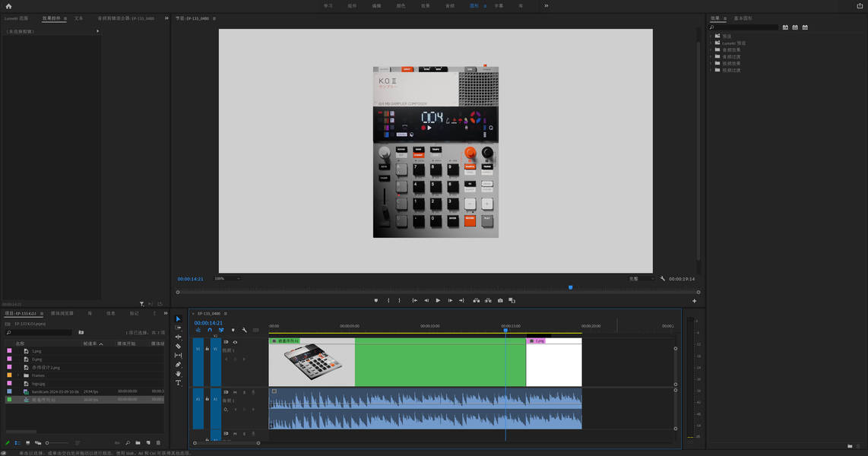This screenshot has height=456, width=868.
Task: Open Comparison View in Program monitor
Action: (x=512, y=300)
